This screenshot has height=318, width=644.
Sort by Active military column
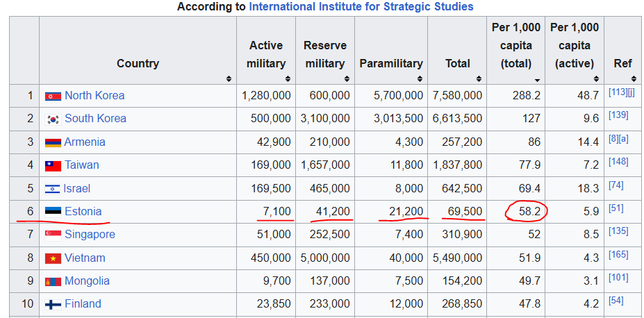point(288,80)
